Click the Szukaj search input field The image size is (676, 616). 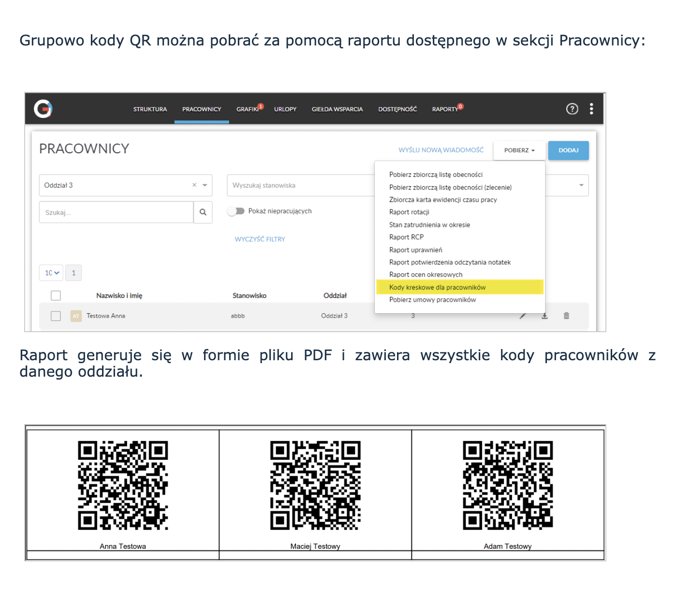coord(116,212)
